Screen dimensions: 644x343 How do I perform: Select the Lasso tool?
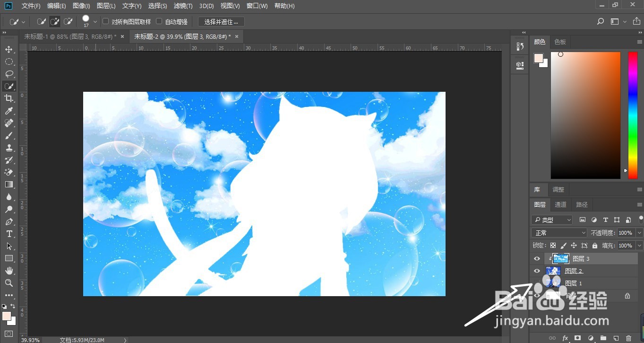(9, 74)
